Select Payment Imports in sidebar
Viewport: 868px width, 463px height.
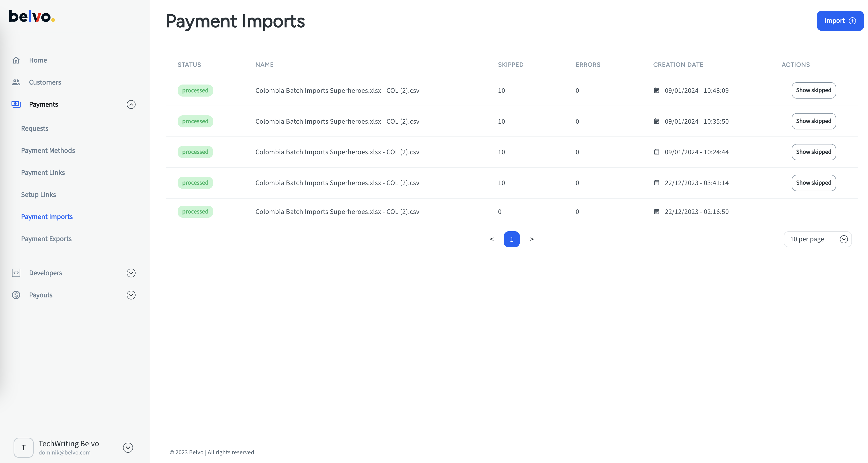(x=47, y=217)
